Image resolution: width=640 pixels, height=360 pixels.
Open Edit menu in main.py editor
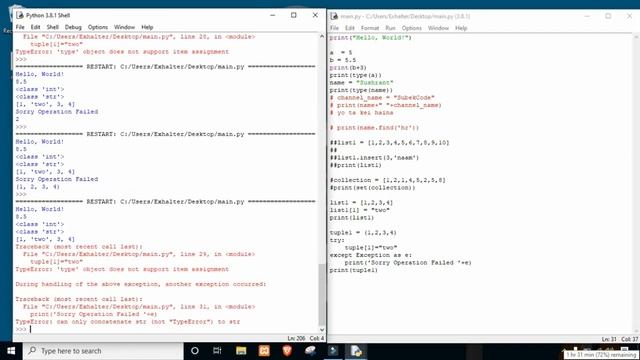tap(350, 28)
